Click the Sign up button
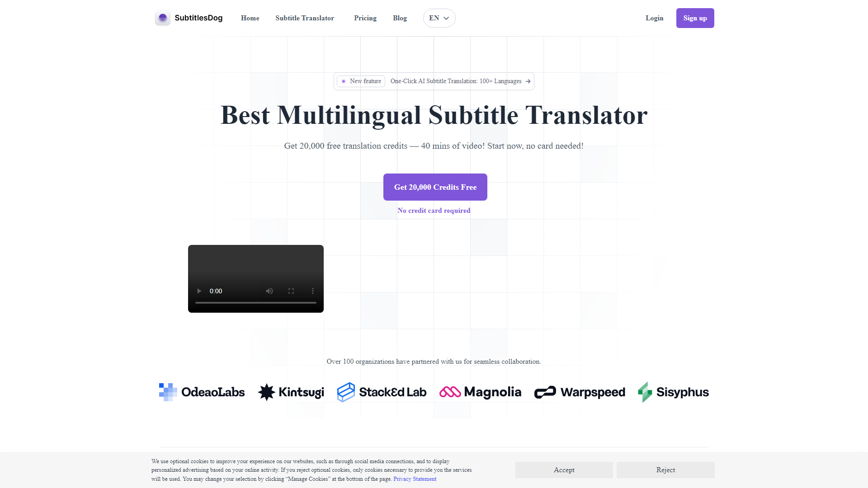Viewport: 868px width, 488px height. 694,18
